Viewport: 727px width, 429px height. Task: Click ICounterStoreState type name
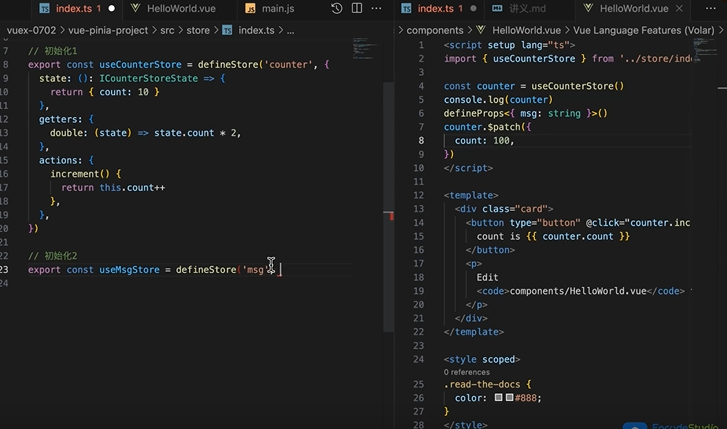point(148,78)
